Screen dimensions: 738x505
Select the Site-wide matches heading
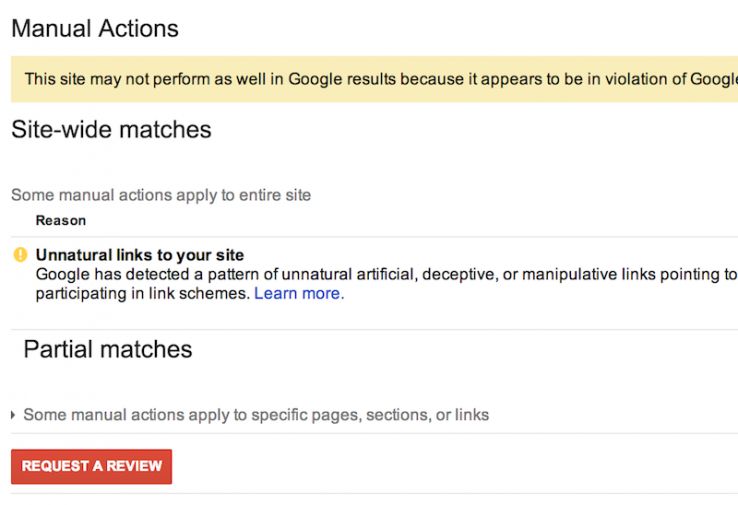click(111, 129)
